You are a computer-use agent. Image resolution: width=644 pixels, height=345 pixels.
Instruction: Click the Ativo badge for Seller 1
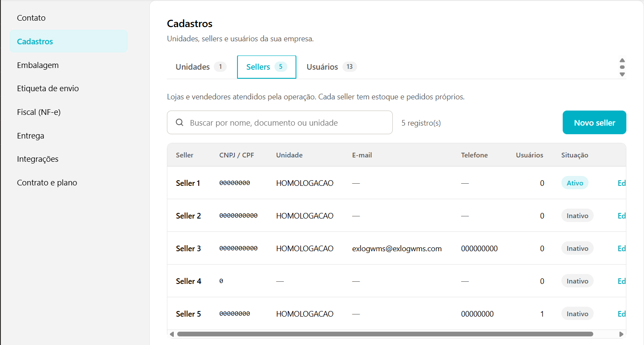[575, 183]
